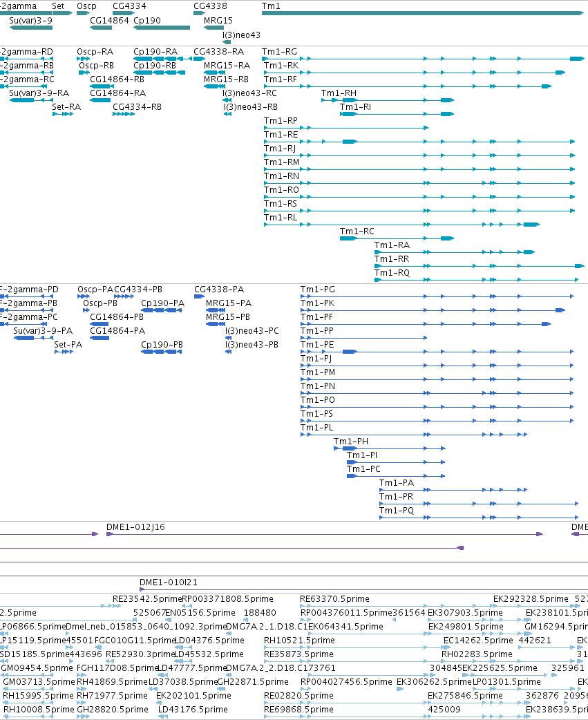This screenshot has height=720, width=588.
Task: Click the Tm1 gene label
Action: (271, 6)
